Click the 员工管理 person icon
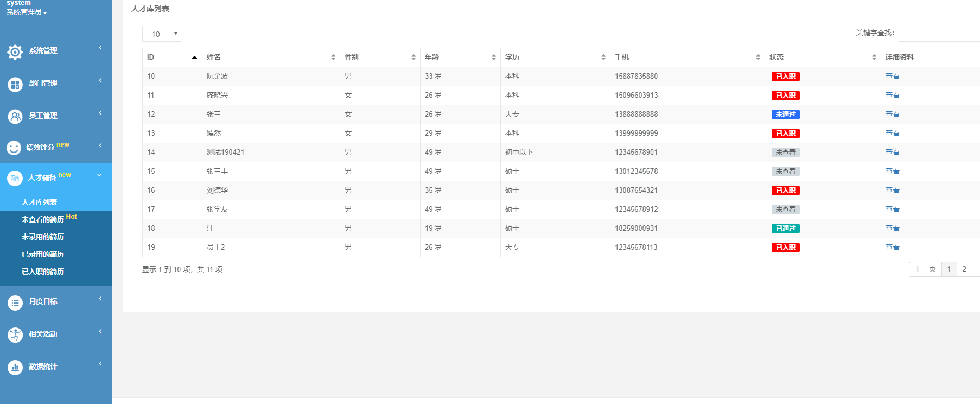The height and width of the screenshot is (404, 980). pos(15,116)
